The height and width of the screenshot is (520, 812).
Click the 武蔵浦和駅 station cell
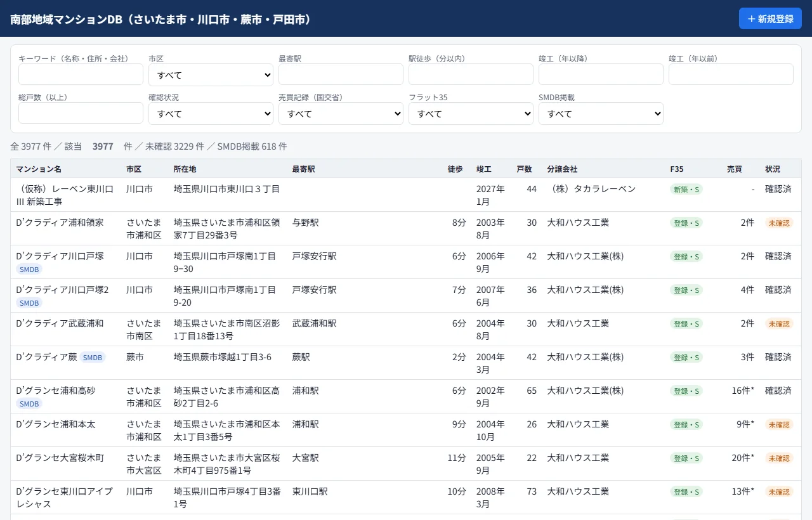coord(315,323)
